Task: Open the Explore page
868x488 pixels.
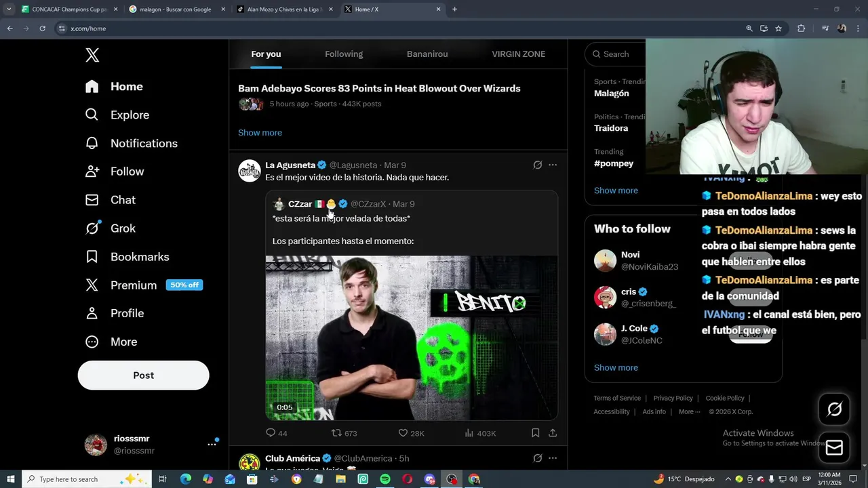Action: [x=117, y=115]
